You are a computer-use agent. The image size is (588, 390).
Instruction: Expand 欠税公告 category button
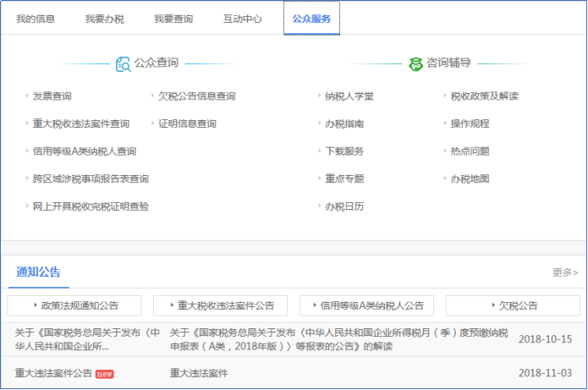tap(513, 305)
